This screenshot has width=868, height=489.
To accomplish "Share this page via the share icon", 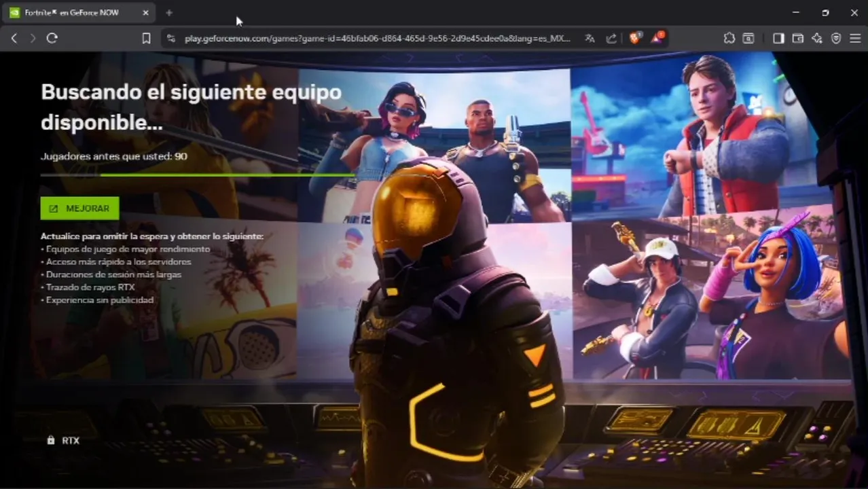I will pos(611,39).
